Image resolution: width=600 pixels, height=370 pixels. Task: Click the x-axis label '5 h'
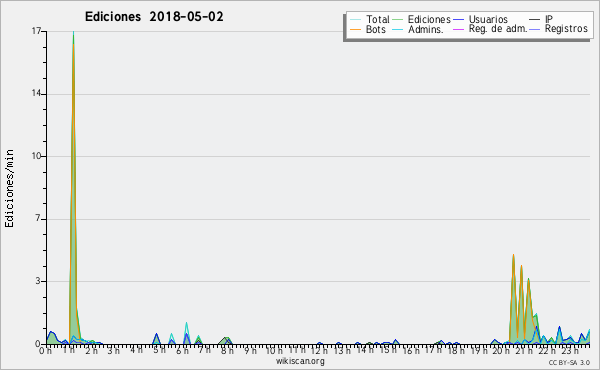[159, 350]
